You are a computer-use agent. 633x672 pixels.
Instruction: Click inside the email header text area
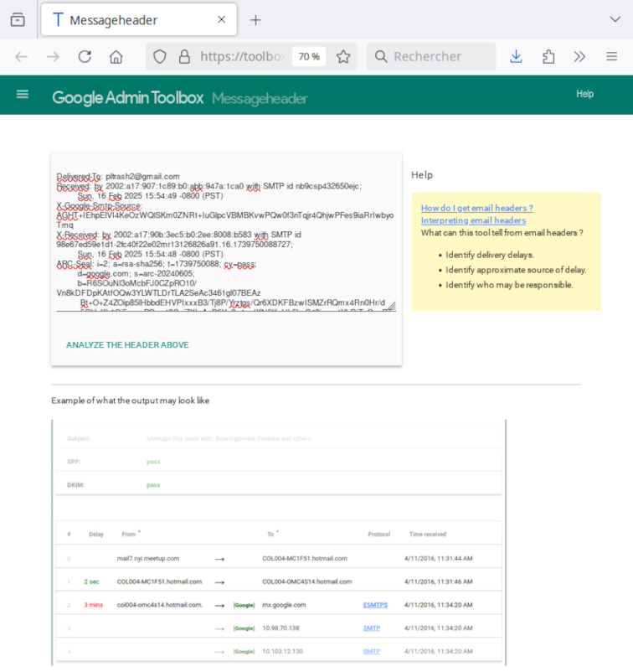click(x=226, y=240)
